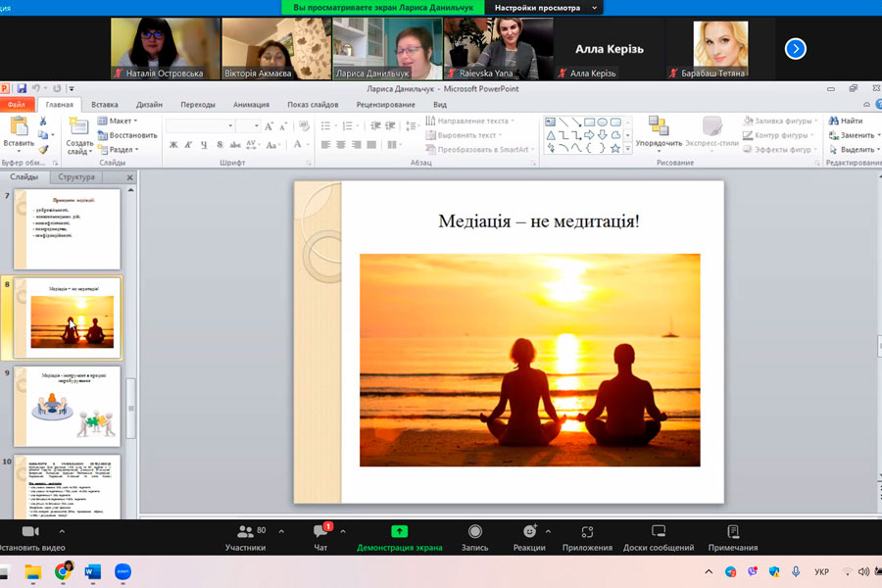Viewport: 882px width, 588px height.
Task: Toggle italic К formatting in ribbon
Action: coord(187,145)
